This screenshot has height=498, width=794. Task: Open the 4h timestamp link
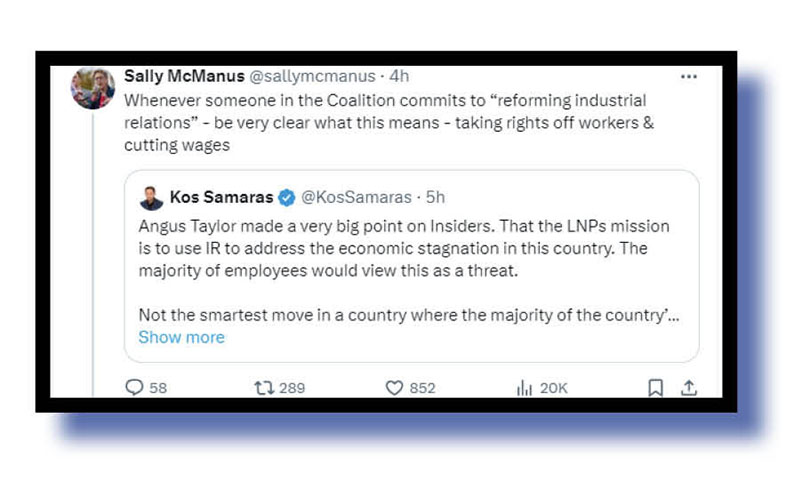pyautogui.click(x=400, y=76)
